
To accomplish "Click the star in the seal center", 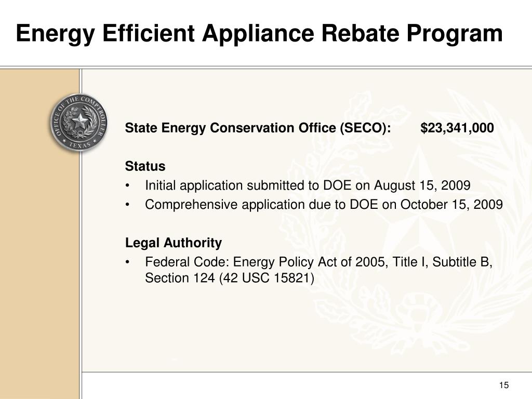I will point(81,121).
